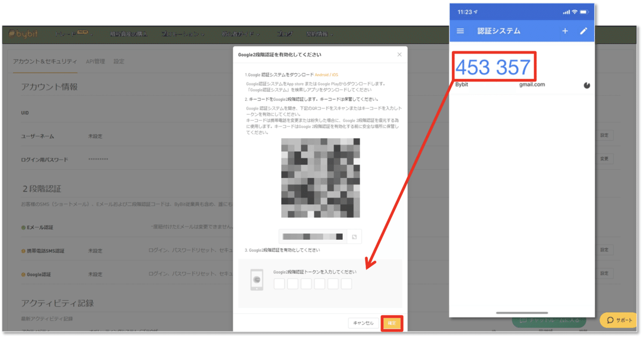Click the blurred QR code image
This screenshot has width=644, height=339.
[x=320, y=178]
